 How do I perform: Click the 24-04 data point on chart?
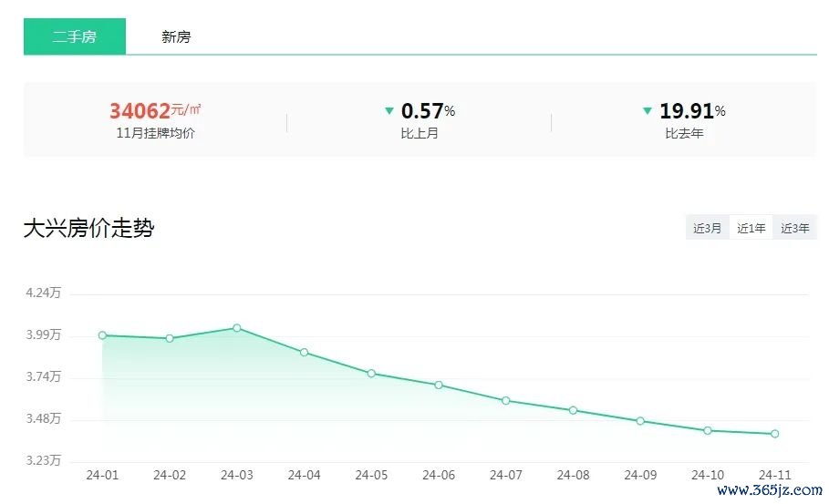coord(304,353)
